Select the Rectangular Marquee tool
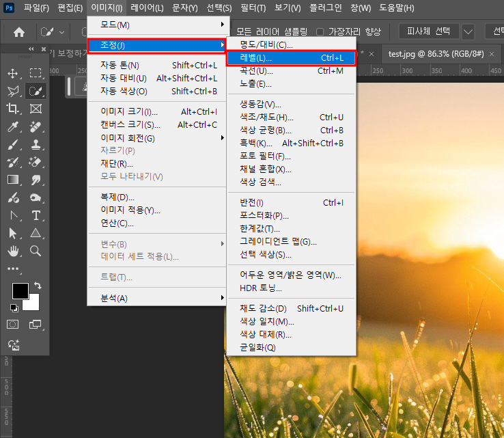Image resolution: width=504 pixels, height=438 pixels. [36, 73]
